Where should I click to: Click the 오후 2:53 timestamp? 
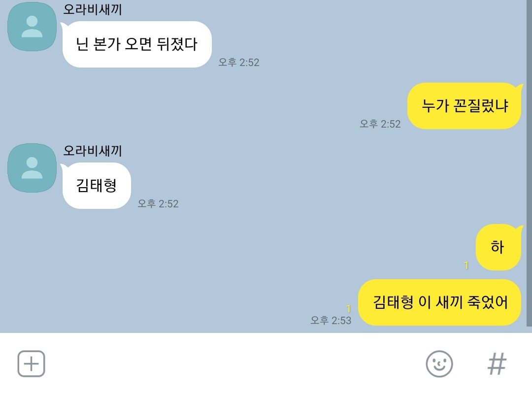pos(331,320)
